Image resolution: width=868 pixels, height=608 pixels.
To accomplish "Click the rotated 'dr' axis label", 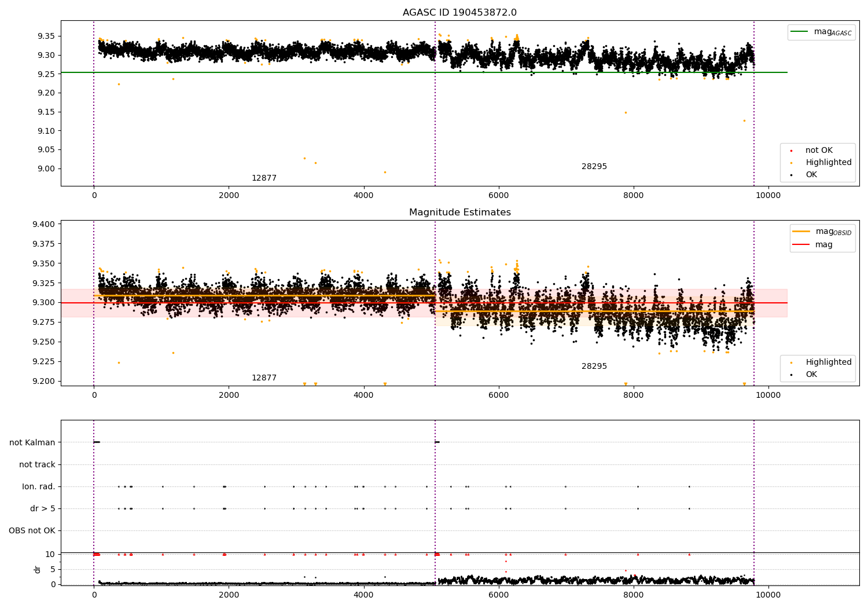I will [38, 569].
